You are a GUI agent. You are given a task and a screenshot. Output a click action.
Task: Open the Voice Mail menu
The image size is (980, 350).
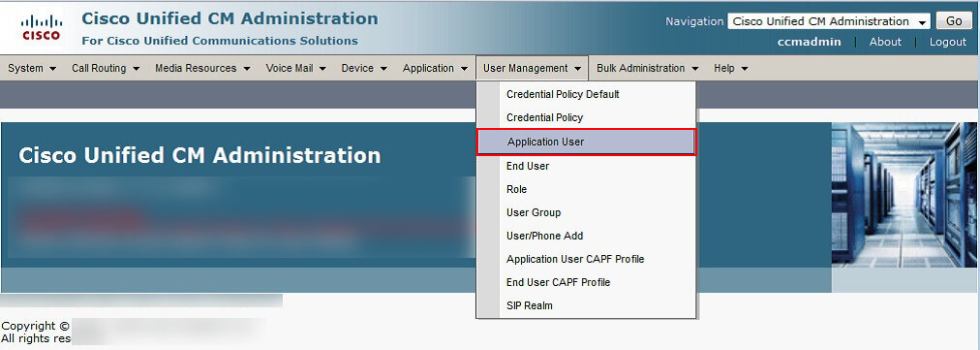click(x=295, y=68)
